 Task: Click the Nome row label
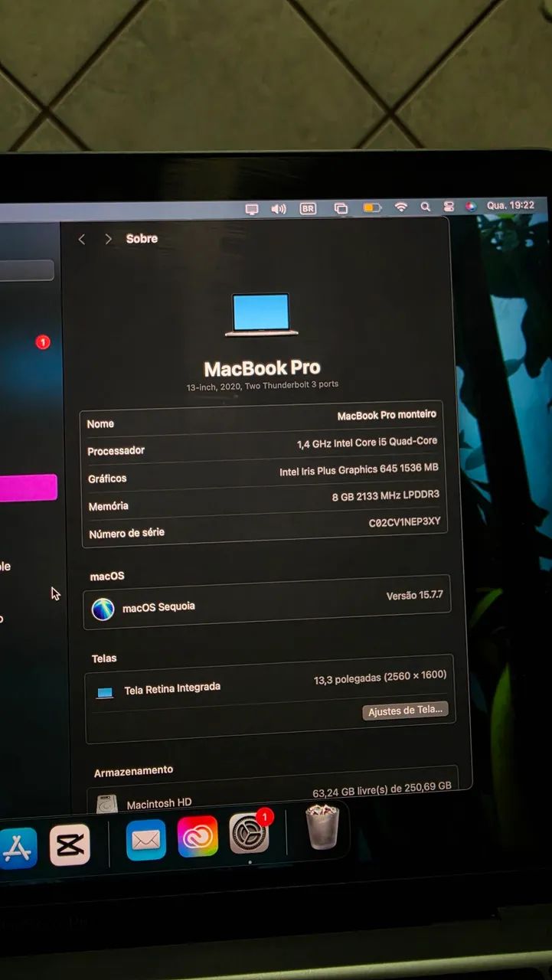coord(100,423)
